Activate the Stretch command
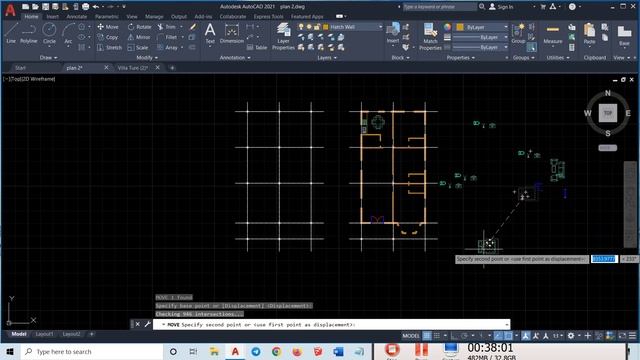 (109, 47)
